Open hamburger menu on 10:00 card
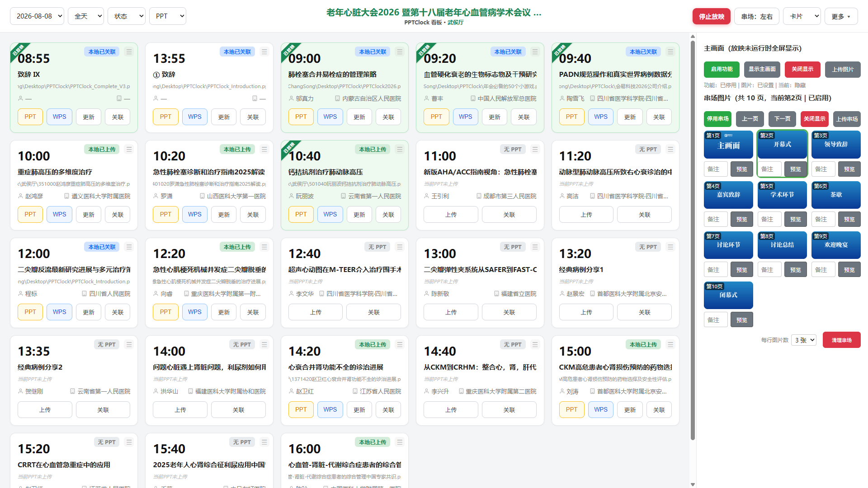 [129, 150]
